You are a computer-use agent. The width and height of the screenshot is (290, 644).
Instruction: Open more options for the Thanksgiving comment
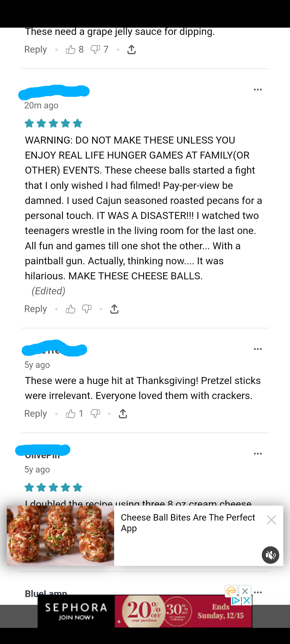[258, 349]
